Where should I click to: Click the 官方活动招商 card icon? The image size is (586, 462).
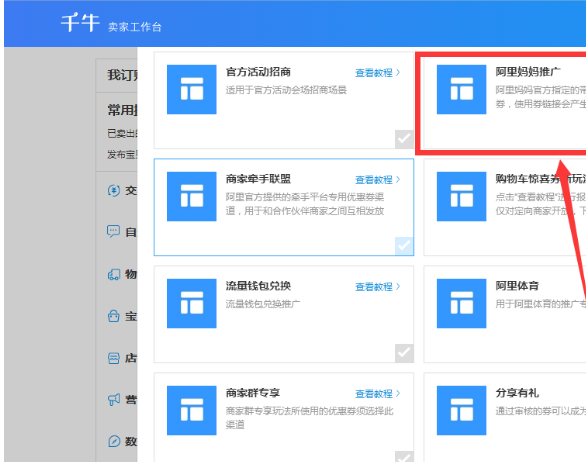(191, 89)
